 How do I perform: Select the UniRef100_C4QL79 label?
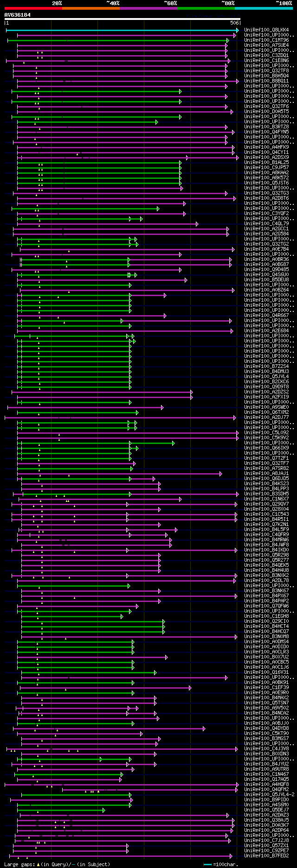click(266, 224)
